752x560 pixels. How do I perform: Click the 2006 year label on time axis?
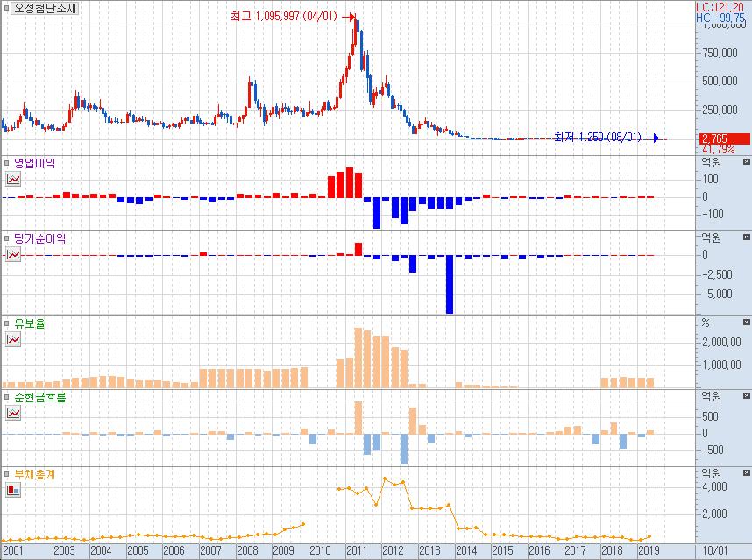point(174,550)
